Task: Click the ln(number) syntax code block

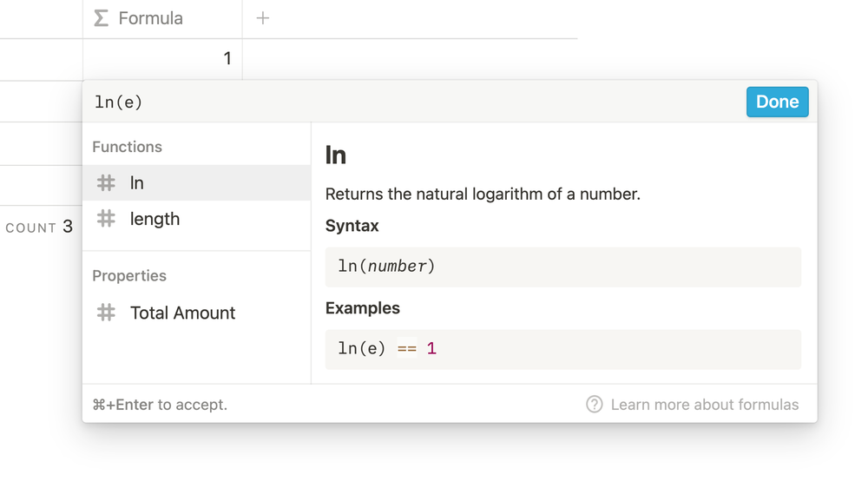Action: [x=562, y=267]
